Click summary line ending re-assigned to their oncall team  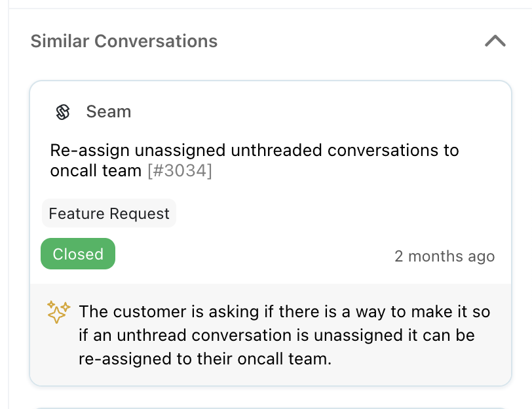click(x=205, y=359)
